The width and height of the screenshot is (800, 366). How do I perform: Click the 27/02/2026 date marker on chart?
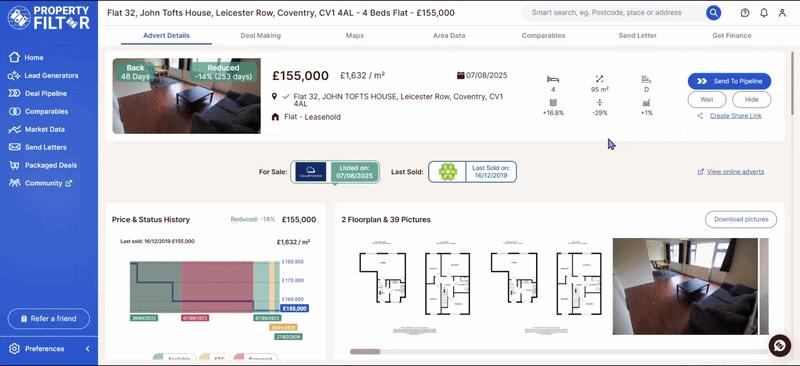tap(288, 337)
